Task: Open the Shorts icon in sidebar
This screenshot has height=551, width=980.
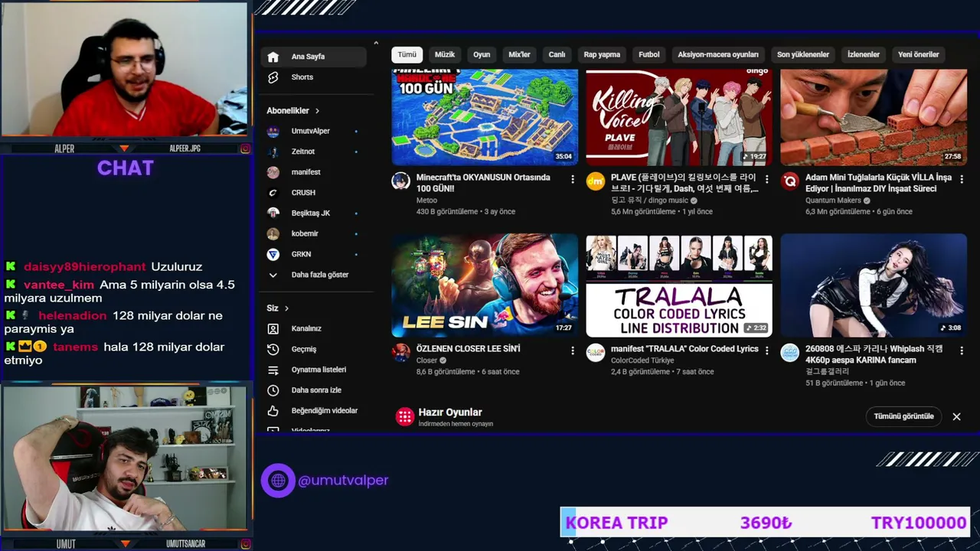Action: coord(273,77)
